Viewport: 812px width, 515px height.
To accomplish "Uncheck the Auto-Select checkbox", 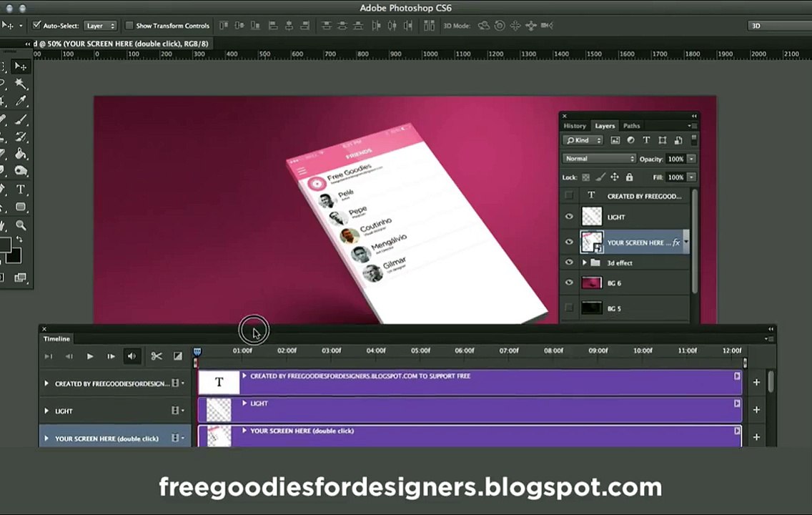I will pos(36,25).
